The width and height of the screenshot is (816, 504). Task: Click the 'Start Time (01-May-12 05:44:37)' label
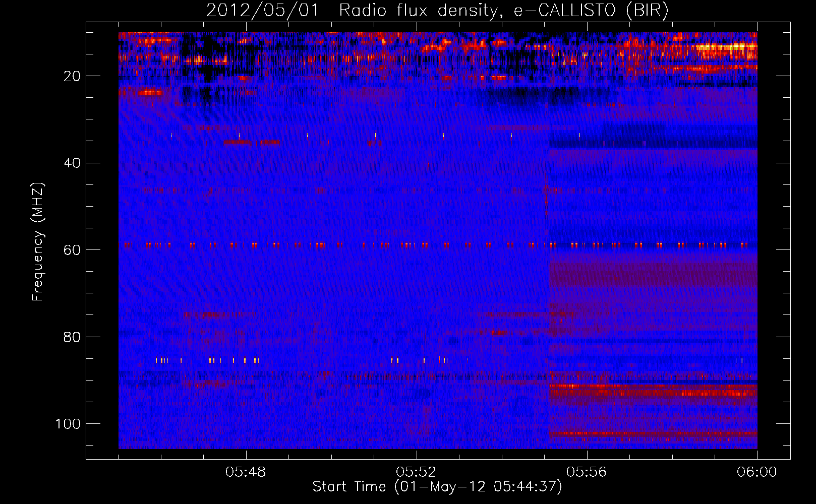tap(437, 487)
